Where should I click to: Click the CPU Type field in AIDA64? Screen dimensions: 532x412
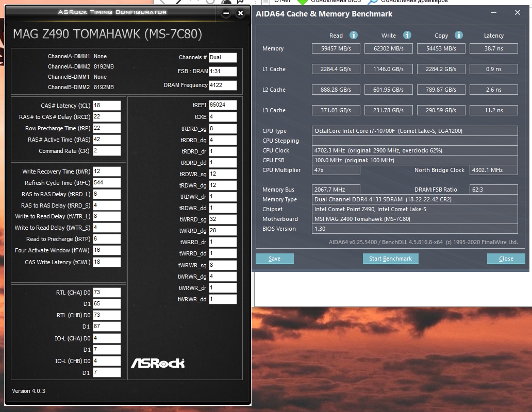[x=414, y=131]
